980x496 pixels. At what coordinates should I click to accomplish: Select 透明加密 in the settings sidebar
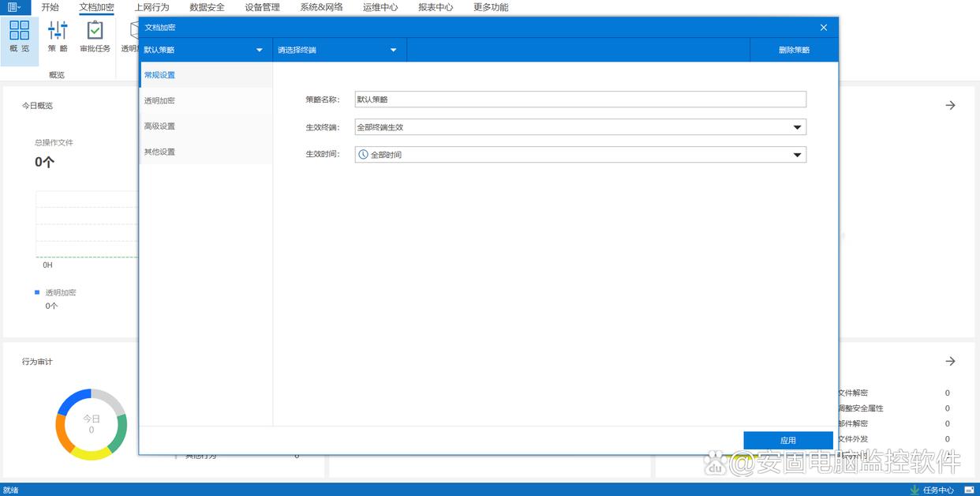click(159, 101)
